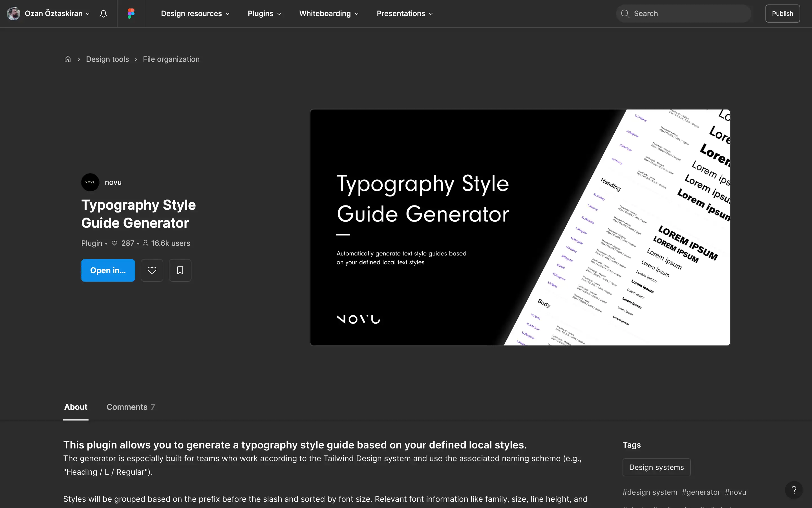Expand the Presentations menu
This screenshot has width=812, height=508.
[405, 14]
